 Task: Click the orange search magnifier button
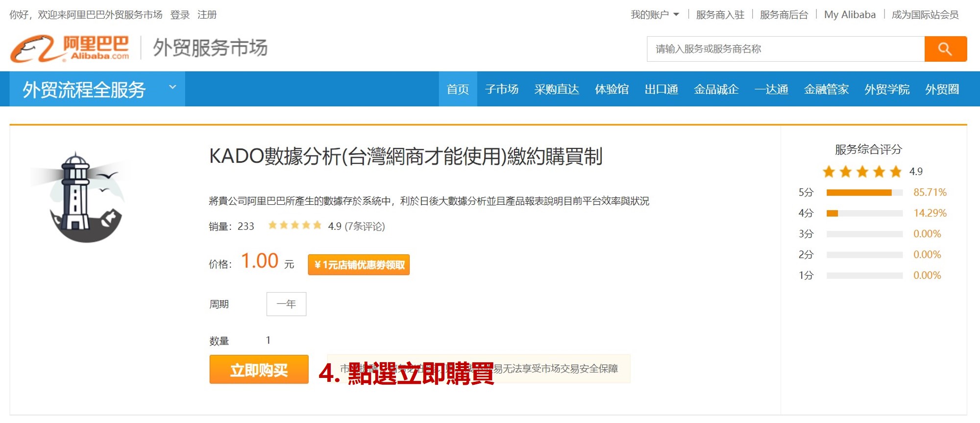945,49
